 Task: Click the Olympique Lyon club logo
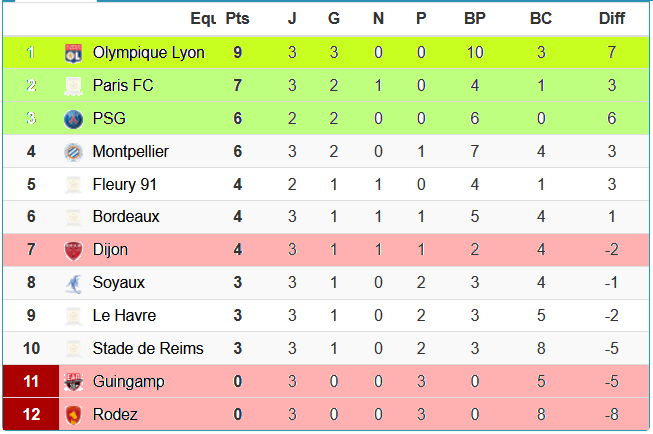pyautogui.click(x=72, y=53)
